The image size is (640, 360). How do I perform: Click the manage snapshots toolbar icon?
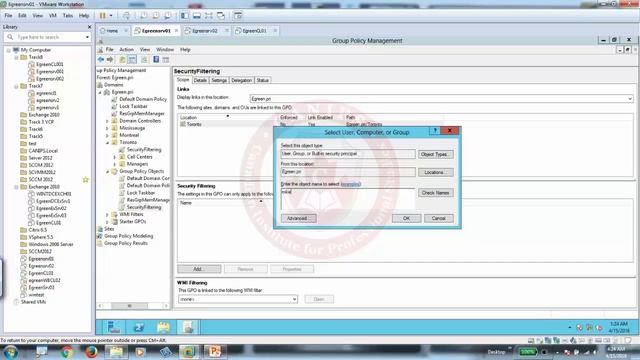[168, 16]
